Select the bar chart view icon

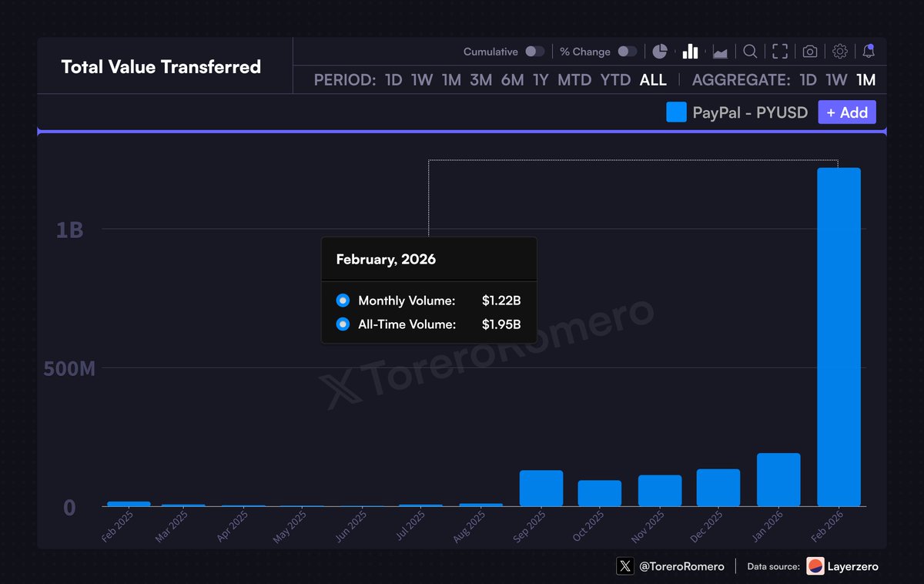[690, 52]
